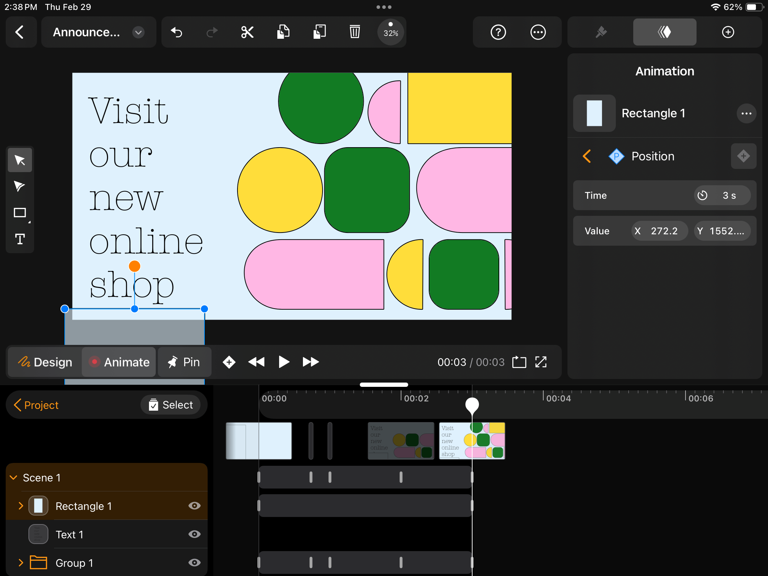Go back to Project
Screen dimensions: 768x576
36,405
